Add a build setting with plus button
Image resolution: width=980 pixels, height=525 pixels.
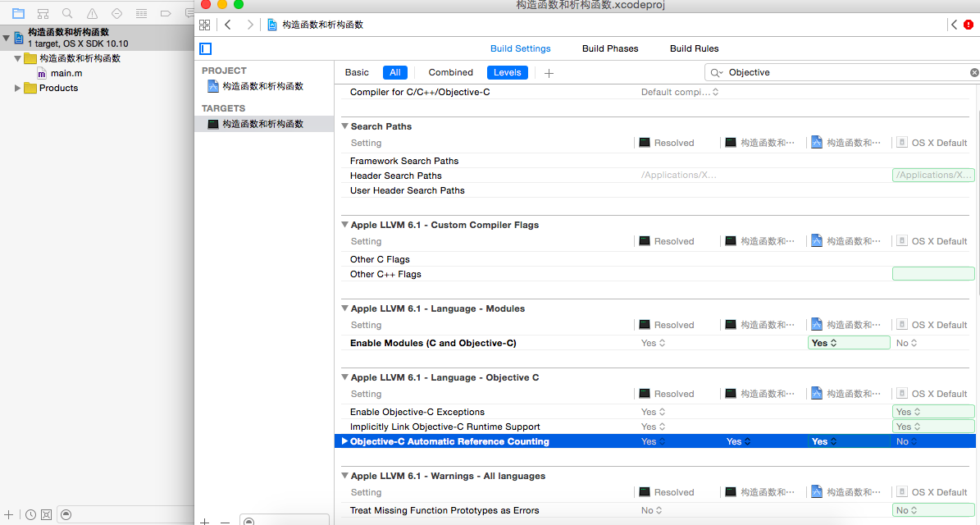[x=549, y=73]
